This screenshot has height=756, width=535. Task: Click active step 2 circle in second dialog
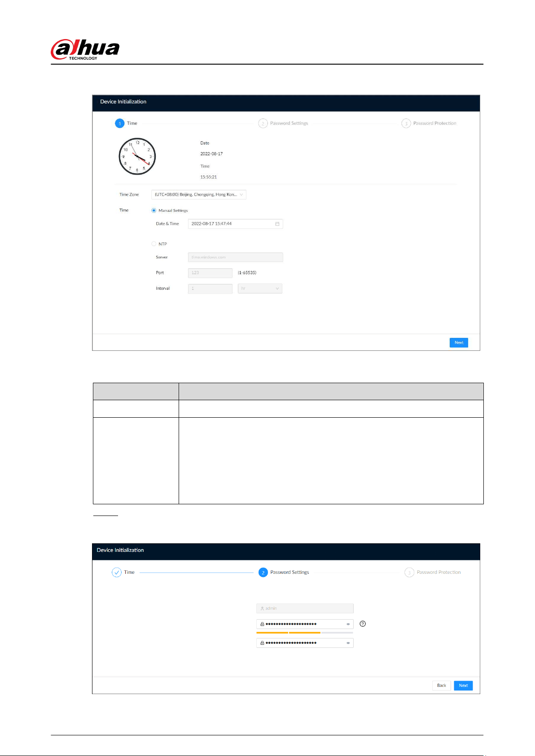263,572
